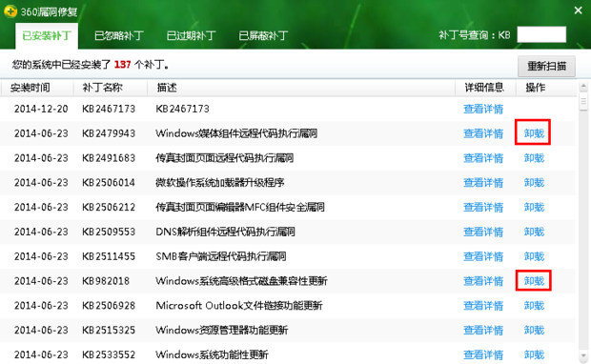591x364 pixels.
Task: Focus the 补丁号查询 KB input field
Action: point(541,34)
